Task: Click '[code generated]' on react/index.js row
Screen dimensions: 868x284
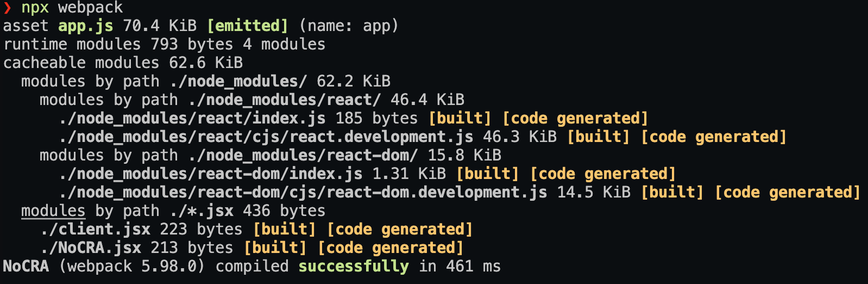Action: point(575,119)
